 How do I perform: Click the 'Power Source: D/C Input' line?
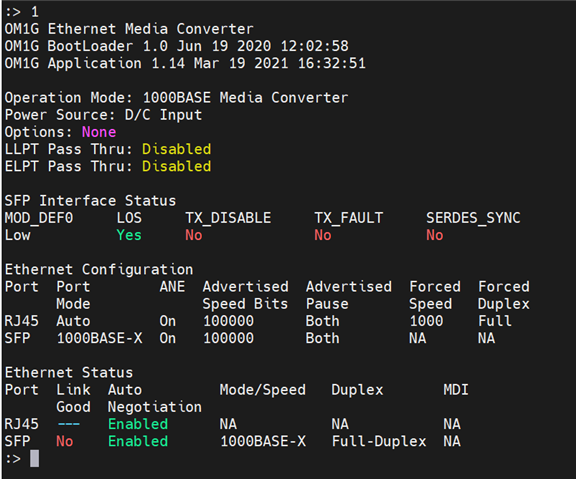(x=103, y=115)
